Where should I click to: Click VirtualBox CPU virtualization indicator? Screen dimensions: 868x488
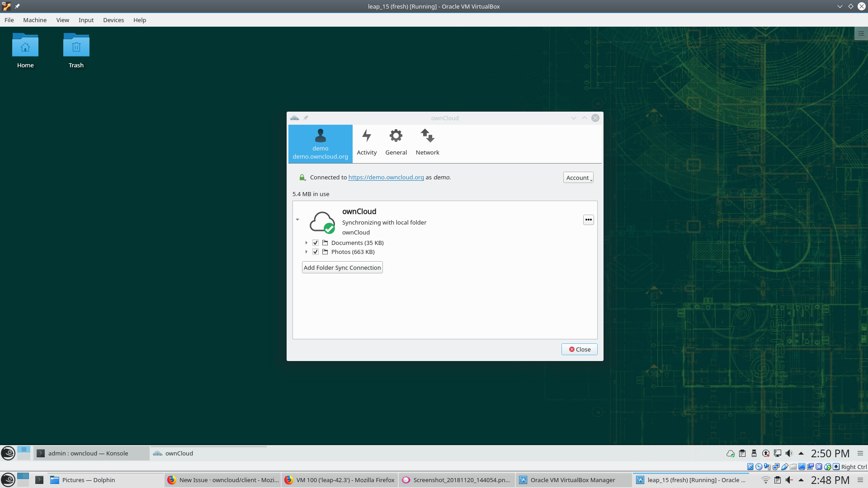(819, 467)
